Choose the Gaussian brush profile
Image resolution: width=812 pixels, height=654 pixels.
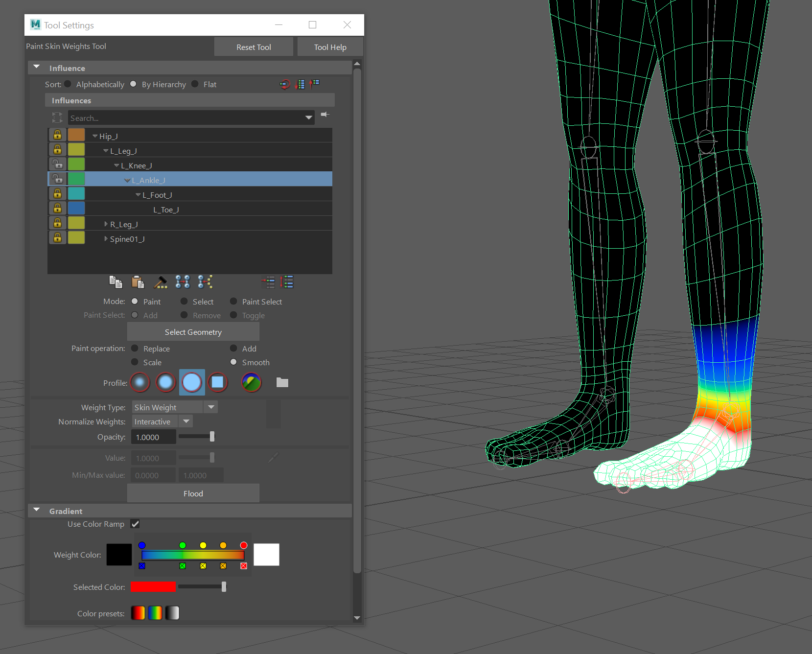tap(140, 382)
